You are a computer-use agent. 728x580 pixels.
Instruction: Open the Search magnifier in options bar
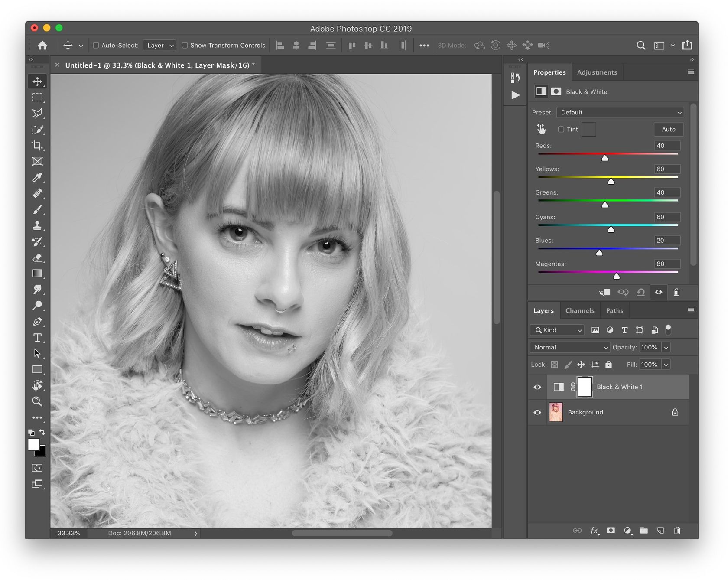(x=641, y=45)
